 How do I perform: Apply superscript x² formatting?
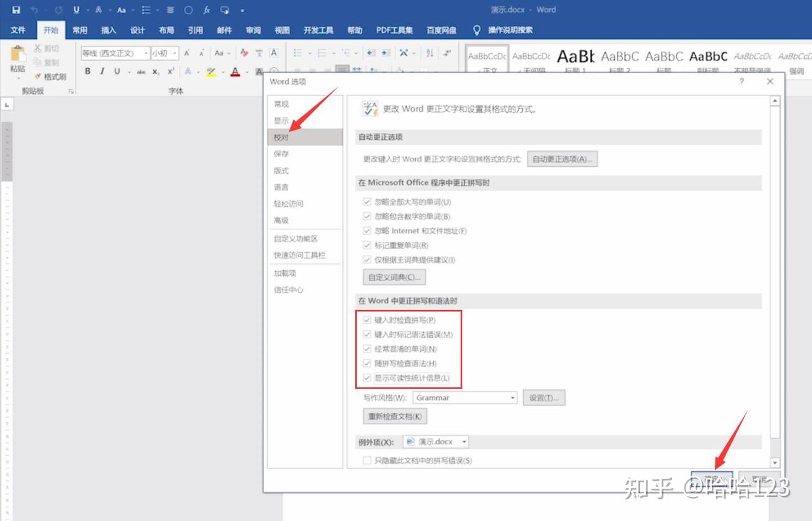pos(170,71)
